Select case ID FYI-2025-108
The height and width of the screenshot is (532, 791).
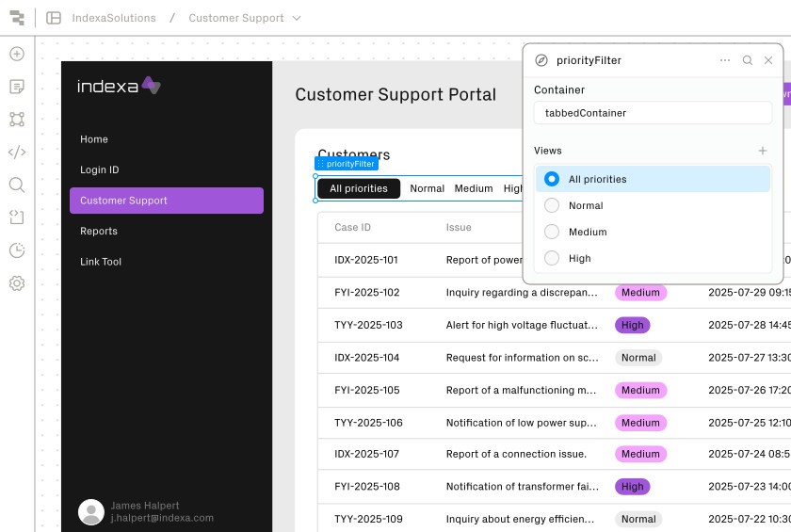click(x=366, y=487)
